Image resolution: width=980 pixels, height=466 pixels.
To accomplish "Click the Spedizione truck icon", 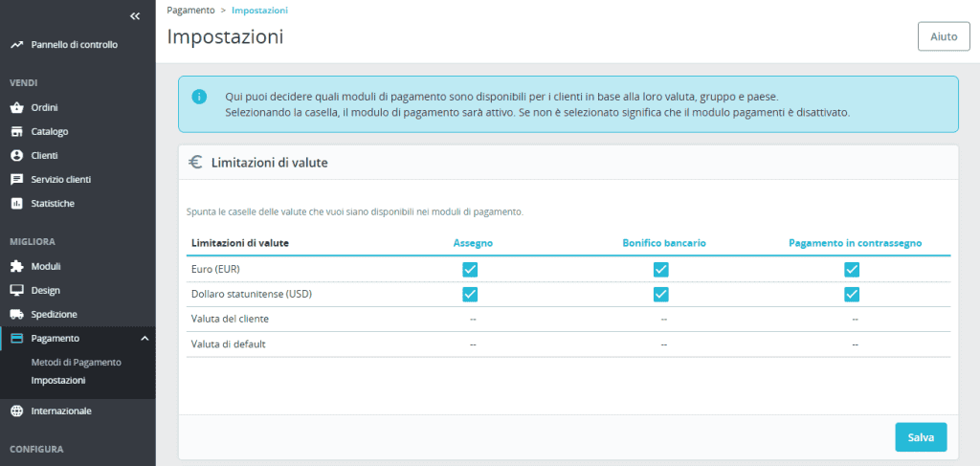I will (x=17, y=314).
